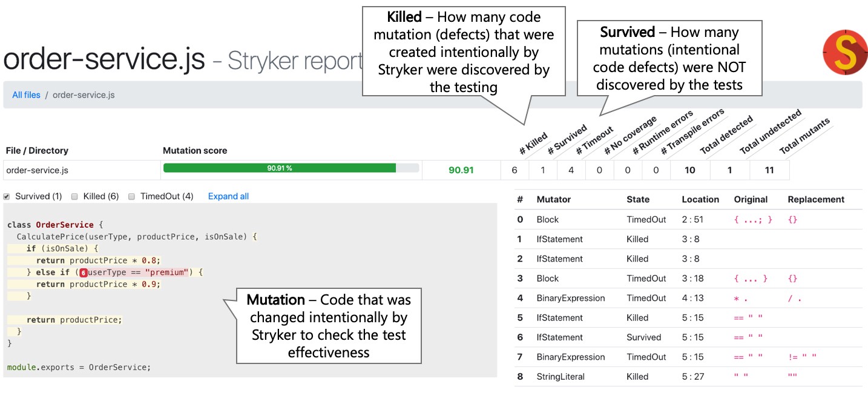Screen dimensions: 868x404
Task: Click the Expand all link
Action: tap(228, 196)
